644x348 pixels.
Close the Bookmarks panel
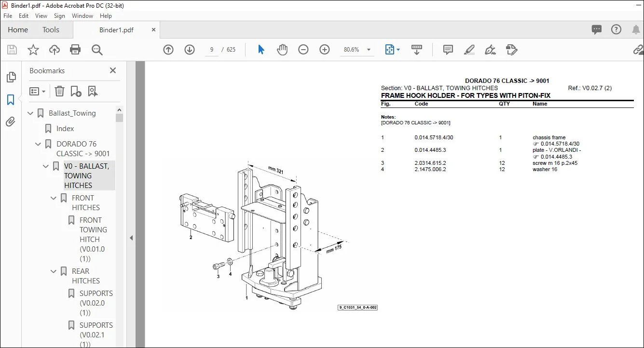[113, 70]
